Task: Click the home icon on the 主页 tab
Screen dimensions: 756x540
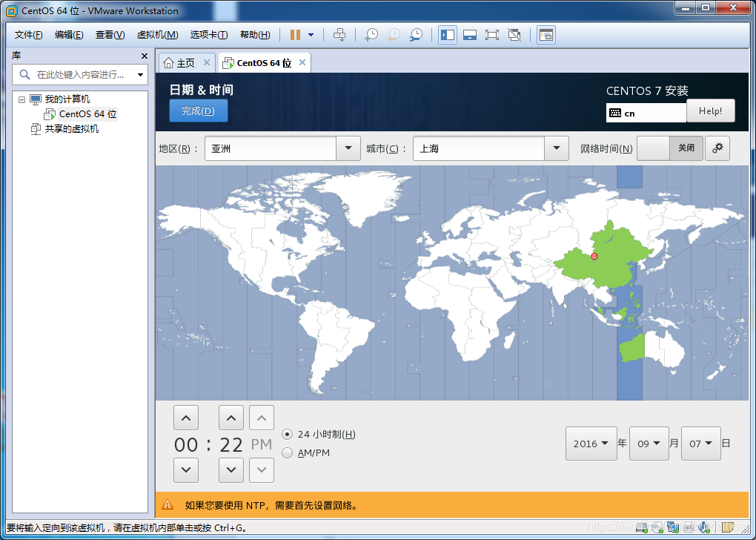Action: (x=168, y=63)
